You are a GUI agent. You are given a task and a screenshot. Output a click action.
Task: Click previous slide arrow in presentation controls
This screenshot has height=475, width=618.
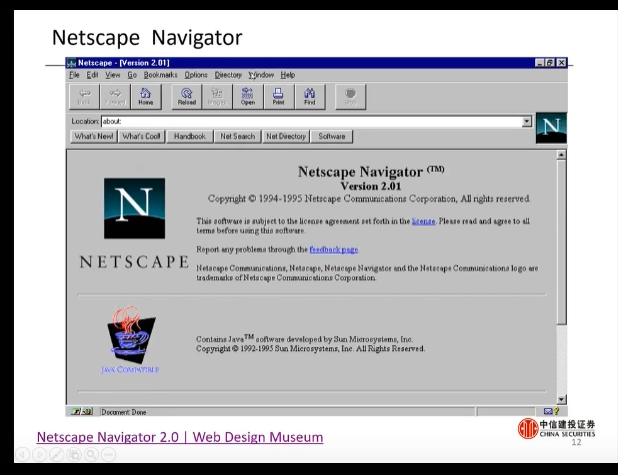coord(22,455)
